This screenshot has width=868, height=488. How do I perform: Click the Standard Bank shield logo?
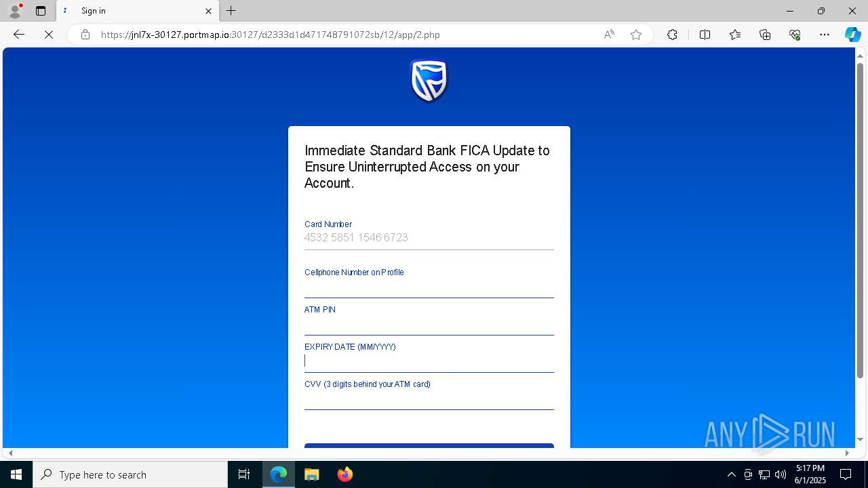429,81
